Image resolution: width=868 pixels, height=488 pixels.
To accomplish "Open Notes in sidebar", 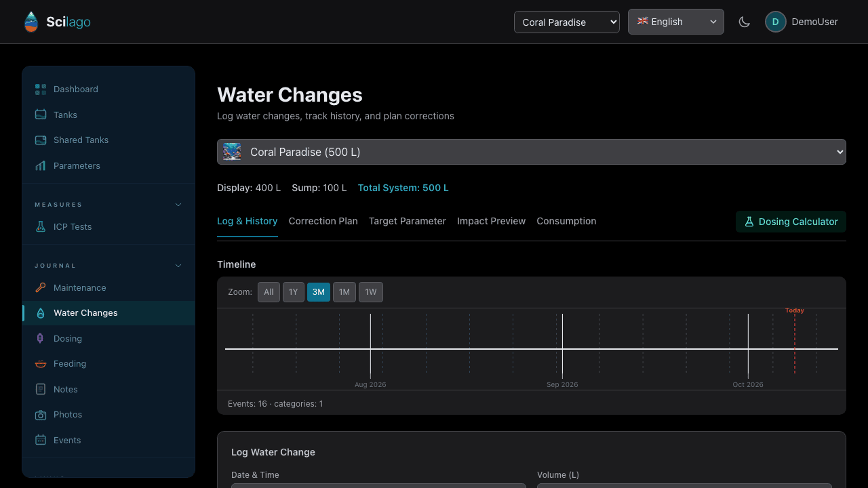I will (x=108, y=389).
